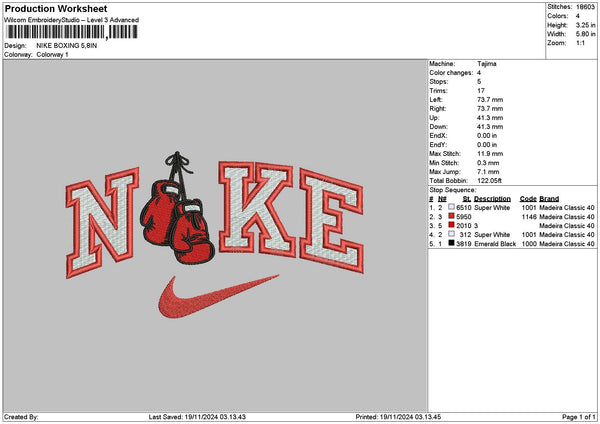Click the barcode under the worksheet title
Image resolution: width=600 pixels, height=424 pixels.
[x=72, y=32]
